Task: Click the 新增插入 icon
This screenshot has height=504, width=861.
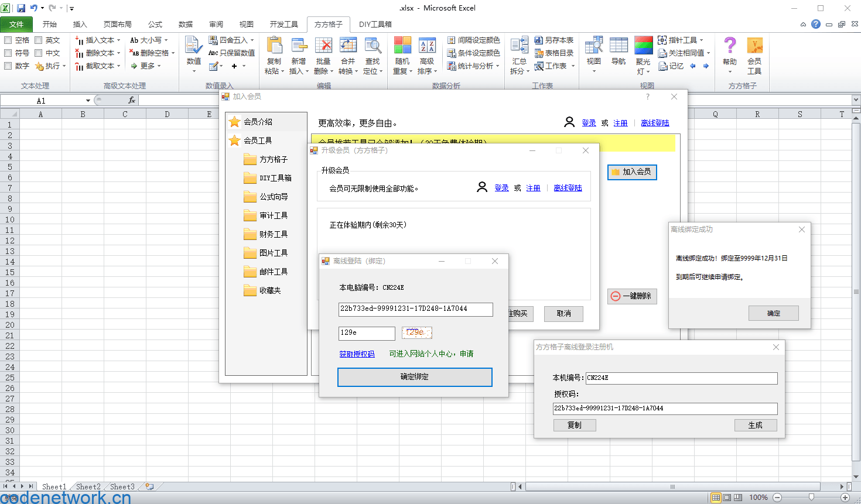Action: pyautogui.click(x=299, y=45)
